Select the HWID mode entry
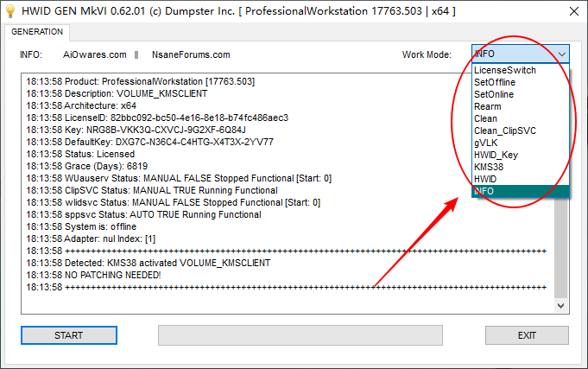Viewport: 588px width, 369px height. 521,179
